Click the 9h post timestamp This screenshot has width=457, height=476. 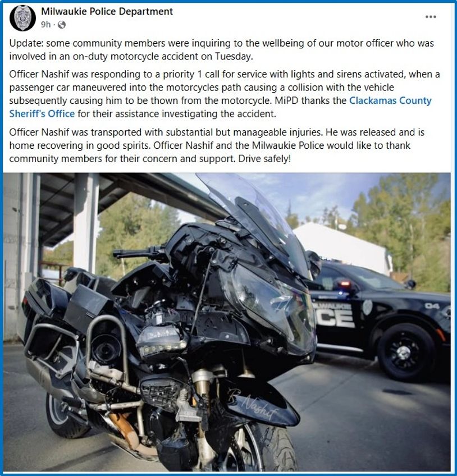click(x=45, y=25)
